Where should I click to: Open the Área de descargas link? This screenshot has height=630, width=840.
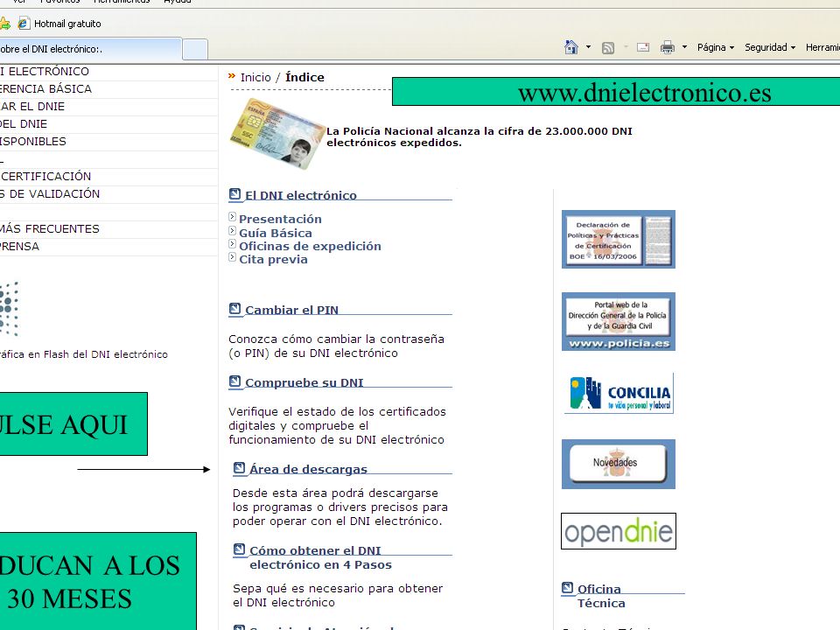pyautogui.click(x=308, y=470)
